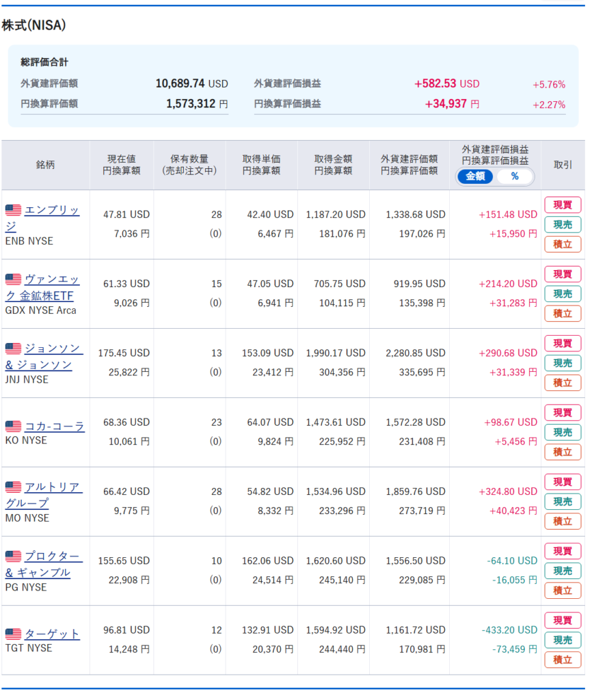The image size is (592, 700).
Task: Click the 現売 button for PG
Action: coord(563,571)
